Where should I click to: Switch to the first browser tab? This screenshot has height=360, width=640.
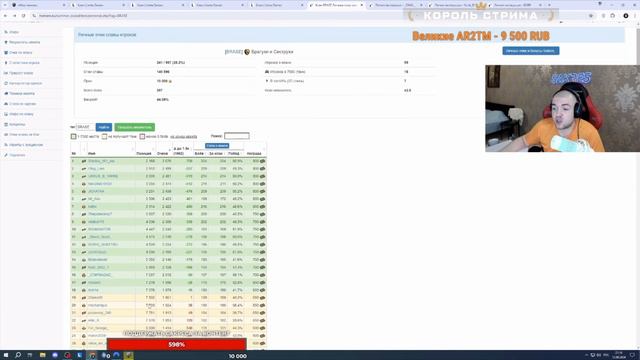click(x=37, y=5)
